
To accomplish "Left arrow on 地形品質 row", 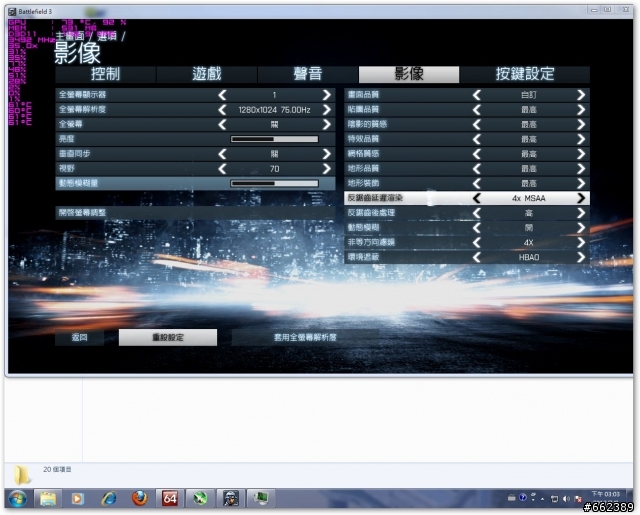I will (x=476, y=169).
